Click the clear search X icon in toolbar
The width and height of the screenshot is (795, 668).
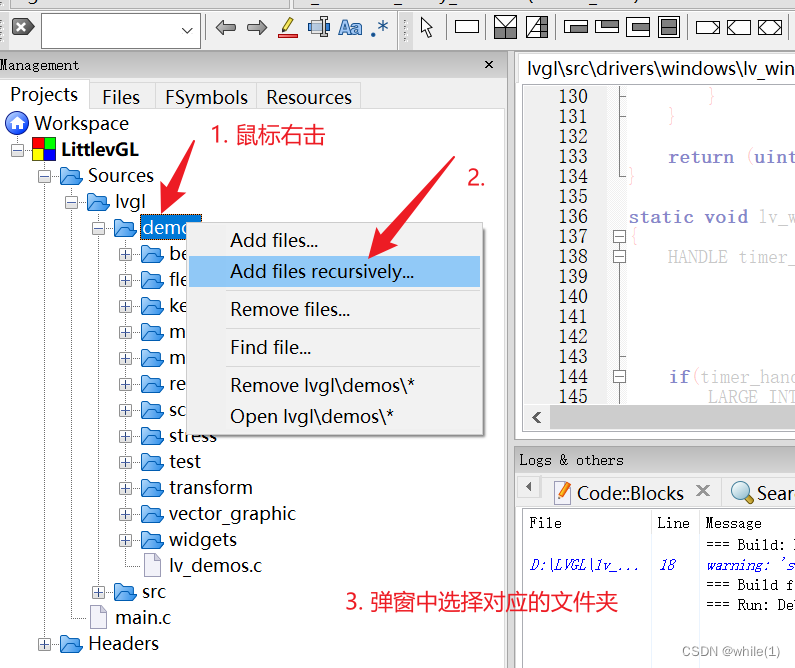(x=22, y=27)
